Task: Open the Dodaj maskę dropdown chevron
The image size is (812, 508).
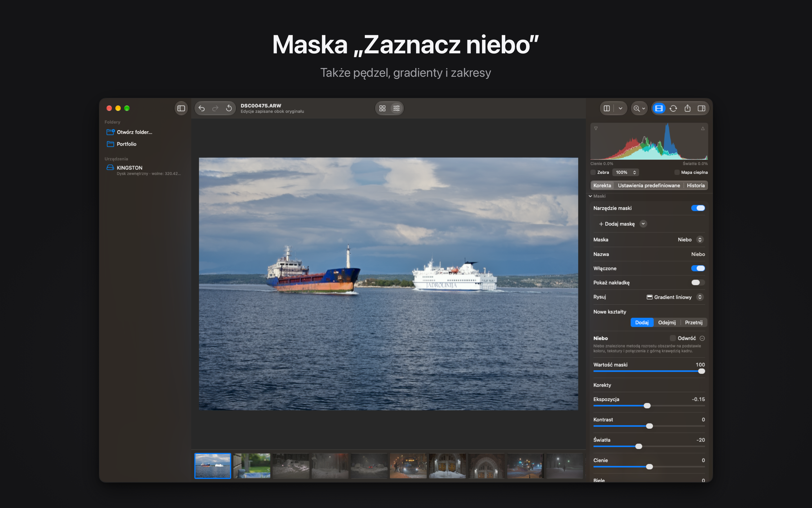Action: (x=643, y=224)
